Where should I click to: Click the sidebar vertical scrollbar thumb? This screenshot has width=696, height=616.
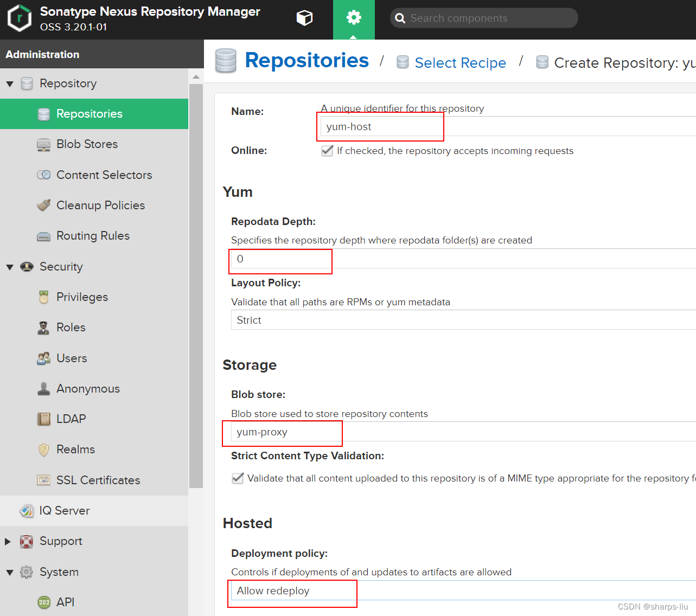click(x=196, y=286)
